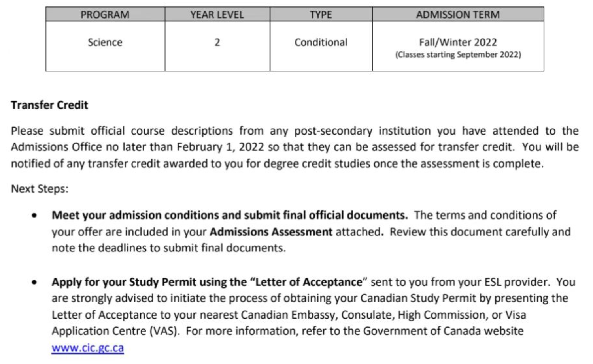This screenshot has width=593, height=364.
Task: Click the bold Meet your admission conditions text
Action: (229, 215)
